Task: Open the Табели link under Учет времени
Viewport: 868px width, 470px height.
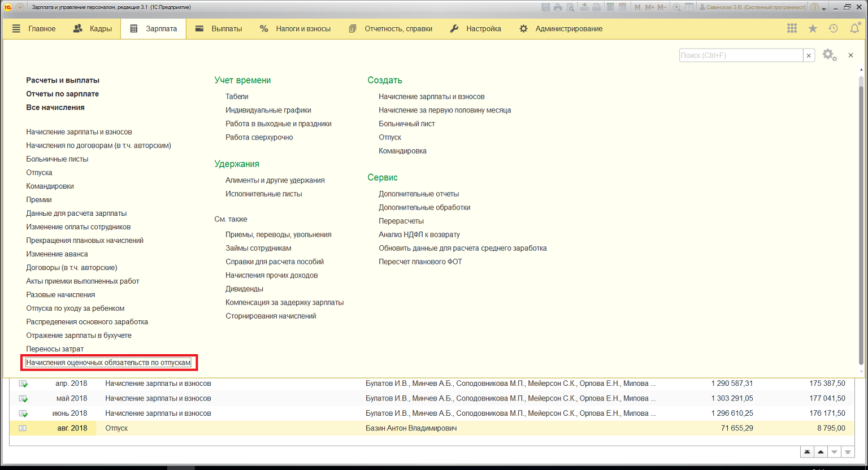Action: pyautogui.click(x=237, y=97)
